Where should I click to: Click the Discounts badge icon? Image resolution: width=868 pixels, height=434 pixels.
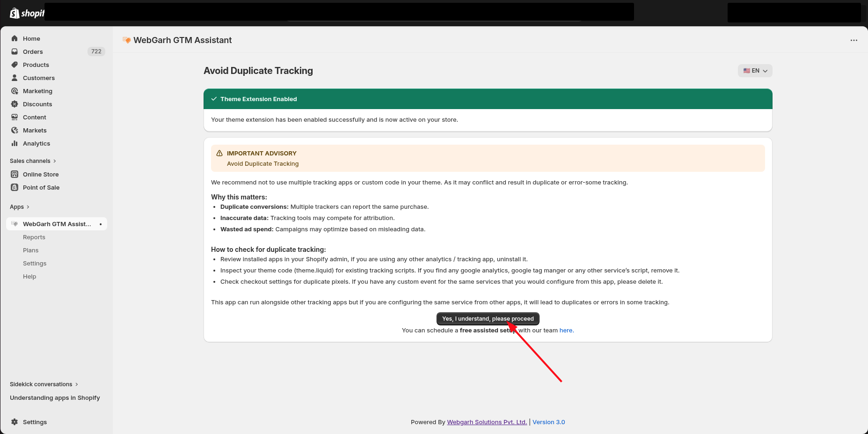[15, 104]
